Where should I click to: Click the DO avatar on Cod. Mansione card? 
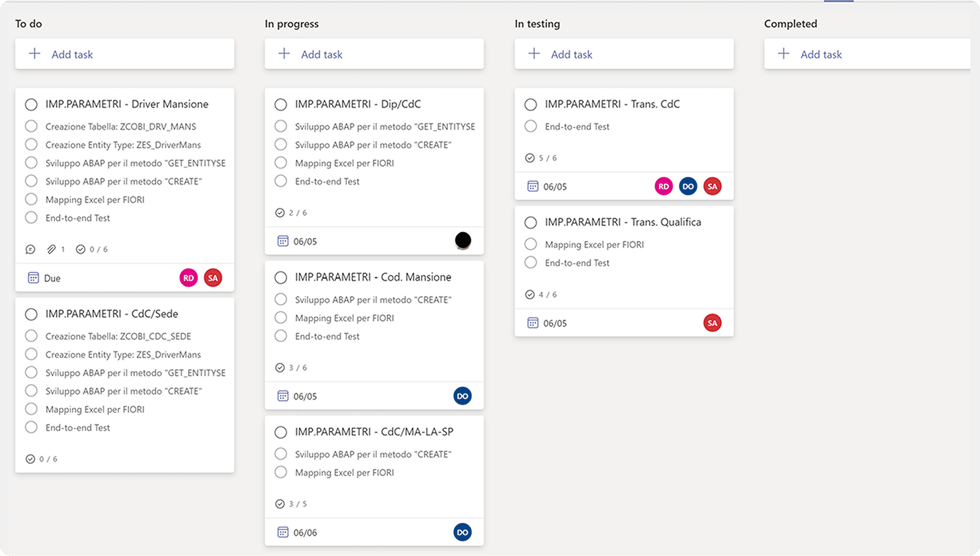(462, 396)
